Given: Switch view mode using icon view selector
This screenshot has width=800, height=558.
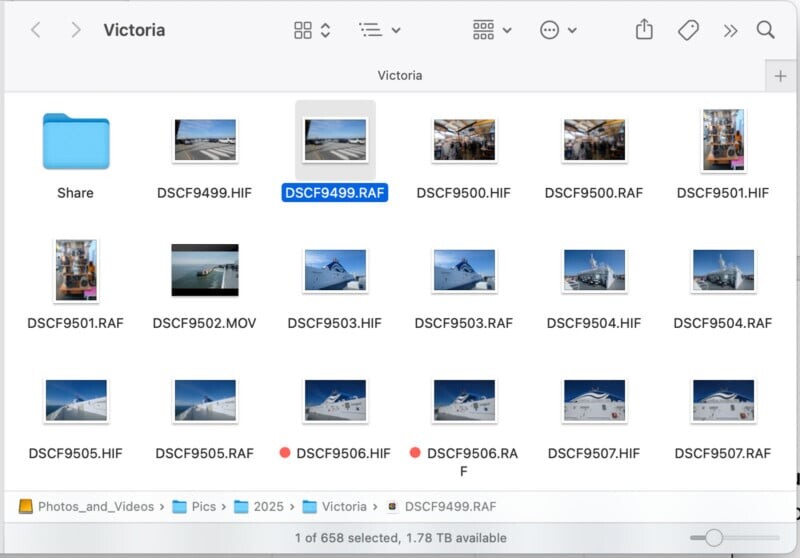Looking at the screenshot, I should click(312, 30).
